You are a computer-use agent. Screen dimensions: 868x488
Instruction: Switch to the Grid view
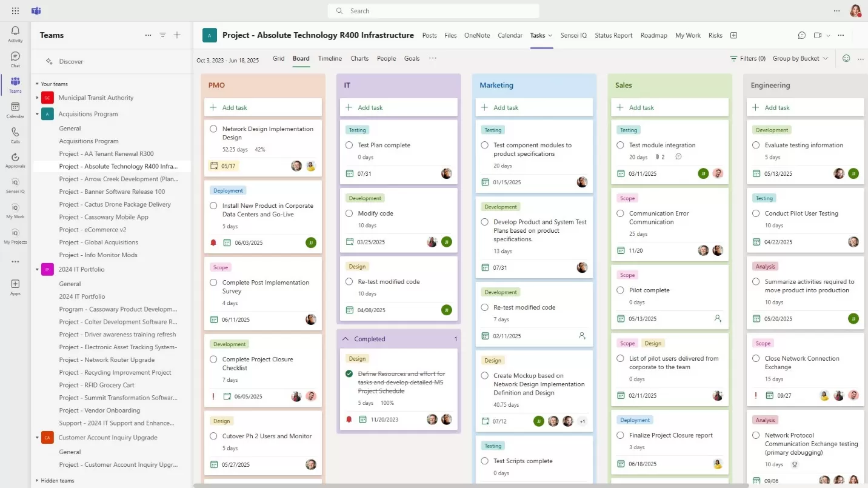tap(278, 58)
